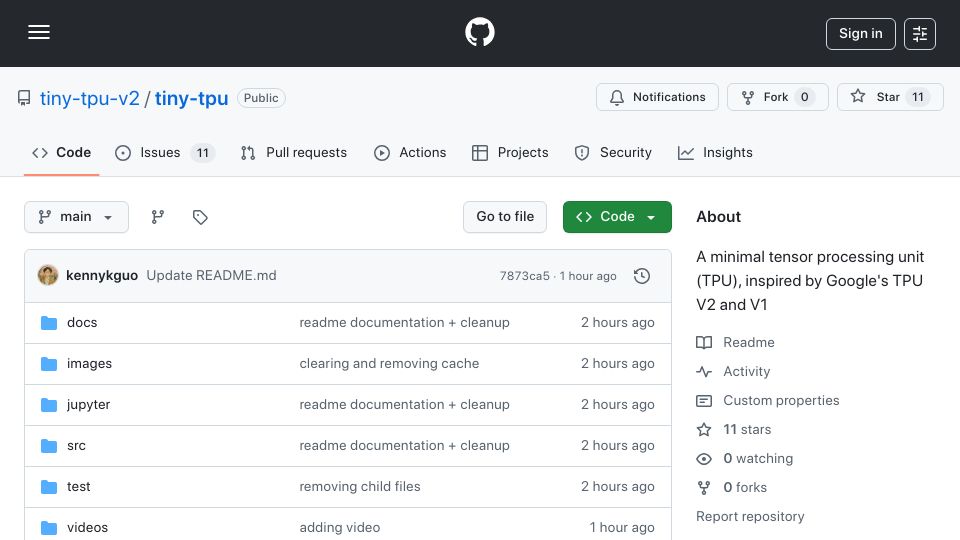
Task: Open docs row's readme documentation + cleanup commit
Action: click(x=404, y=323)
